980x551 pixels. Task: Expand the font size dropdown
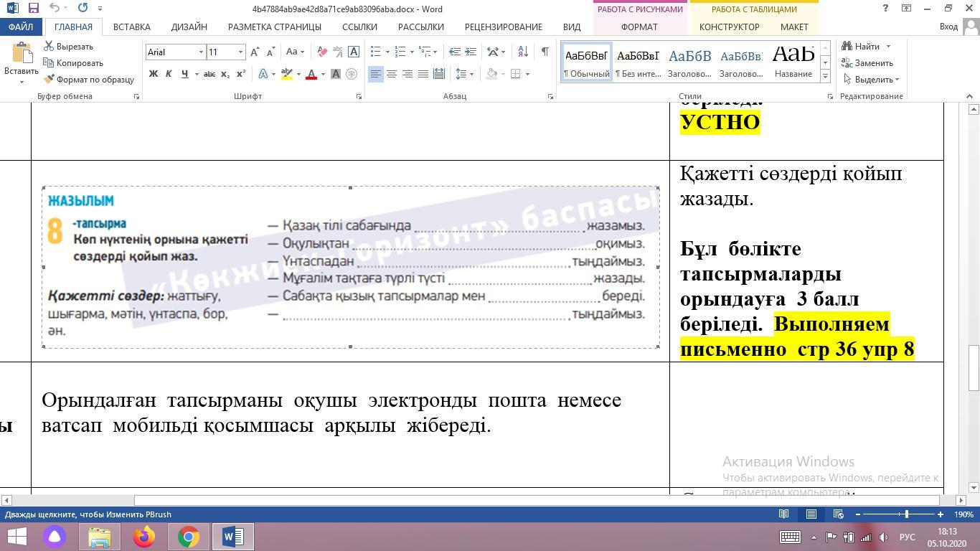coord(240,52)
